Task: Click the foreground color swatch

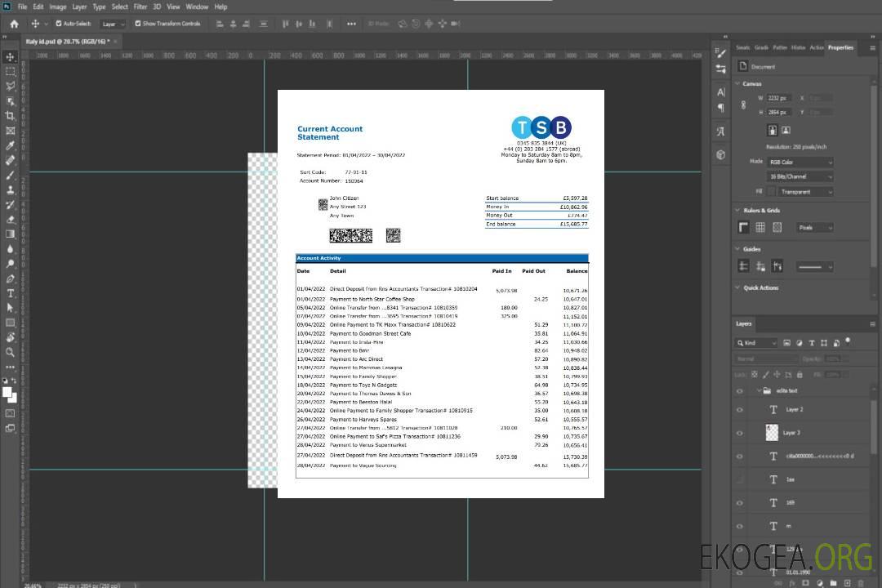Action: (7, 393)
